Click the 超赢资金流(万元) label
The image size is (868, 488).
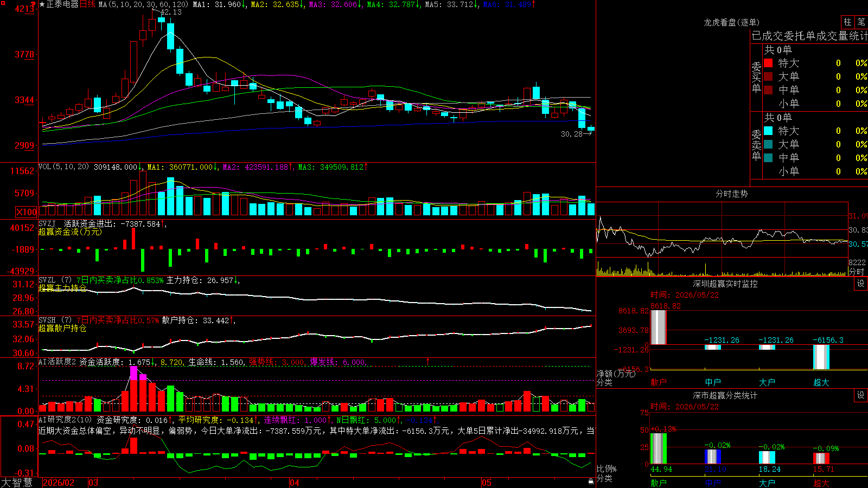[70, 232]
